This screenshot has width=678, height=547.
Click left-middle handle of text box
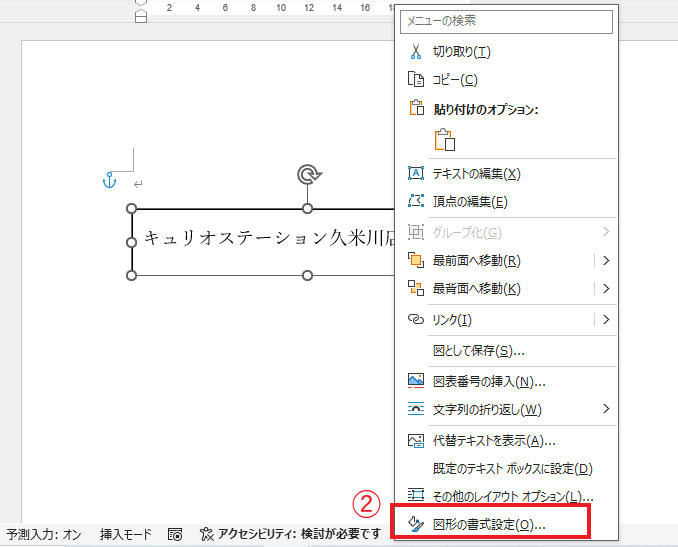click(131, 242)
